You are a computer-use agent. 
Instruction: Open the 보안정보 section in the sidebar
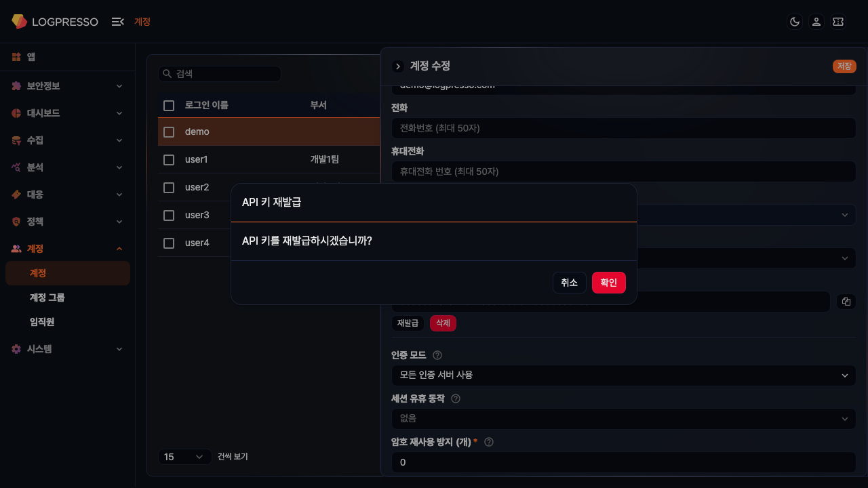click(x=16, y=86)
